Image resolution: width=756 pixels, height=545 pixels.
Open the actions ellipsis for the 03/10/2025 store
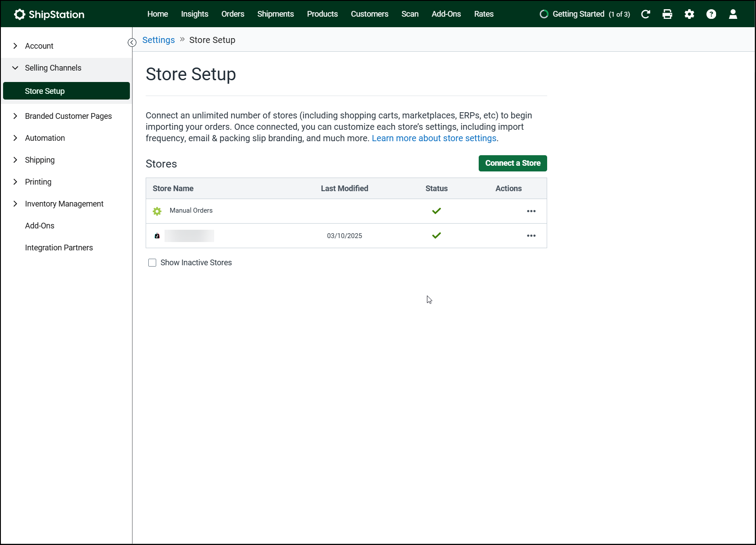531,235
